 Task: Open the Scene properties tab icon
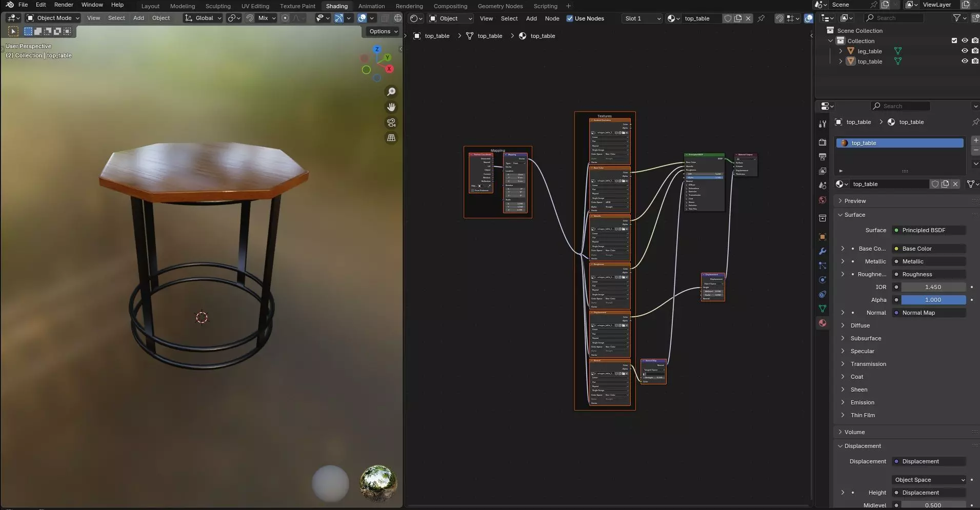[x=823, y=185]
